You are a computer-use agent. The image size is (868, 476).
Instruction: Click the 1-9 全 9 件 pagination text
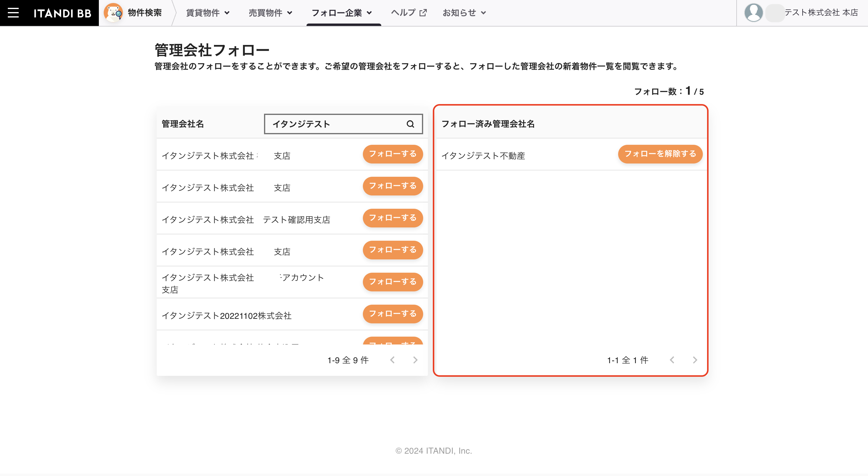pyautogui.click(x=348, y=360)
